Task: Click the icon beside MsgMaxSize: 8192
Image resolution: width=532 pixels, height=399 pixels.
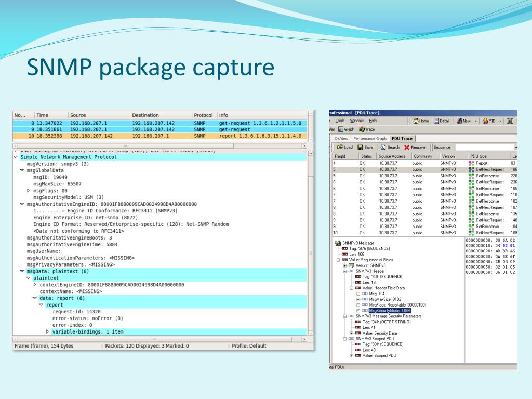Action: point(365,299)
